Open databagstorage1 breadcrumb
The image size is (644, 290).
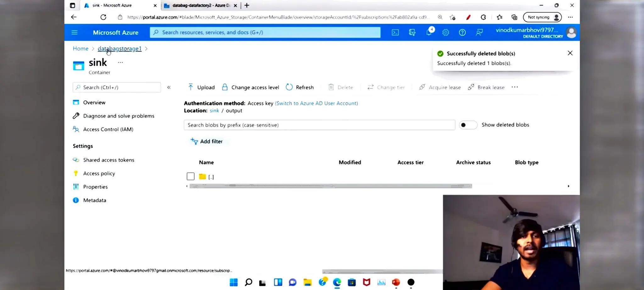click(119, 48)
